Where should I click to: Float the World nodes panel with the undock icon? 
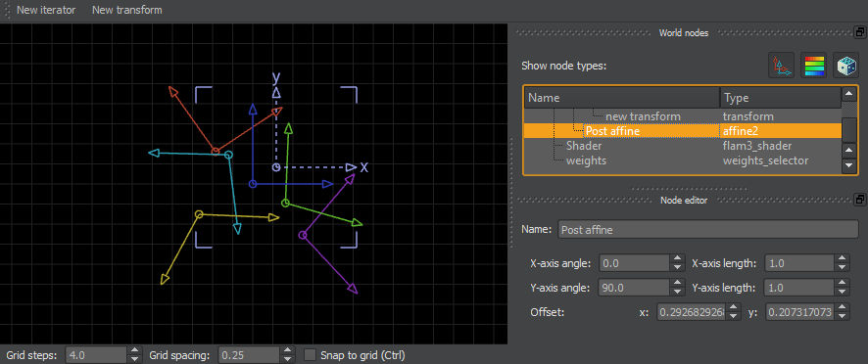point(860,32)
